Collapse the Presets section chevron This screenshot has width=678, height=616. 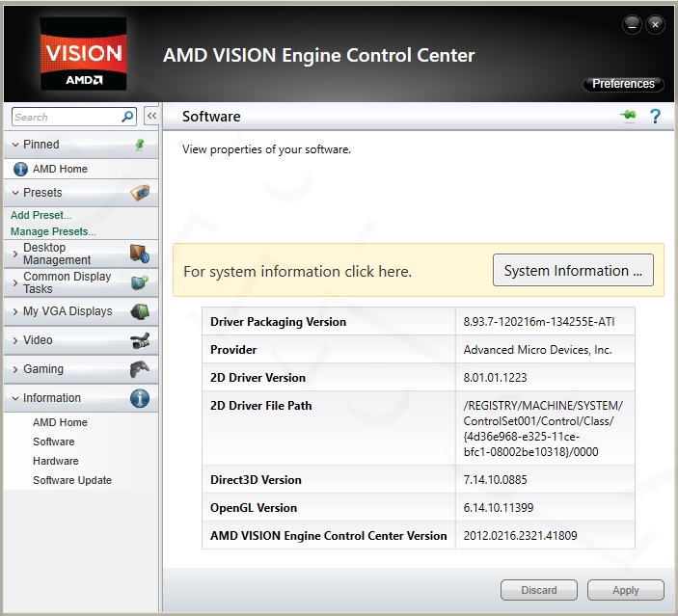15,193
